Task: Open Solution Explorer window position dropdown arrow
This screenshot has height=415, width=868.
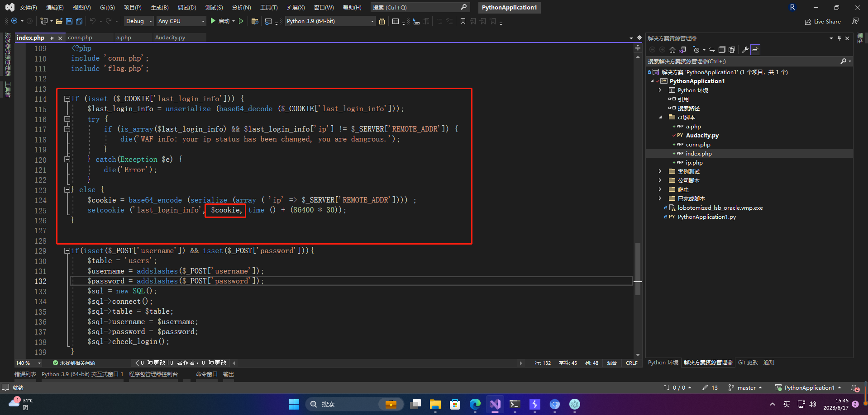Action: point(831,38)
